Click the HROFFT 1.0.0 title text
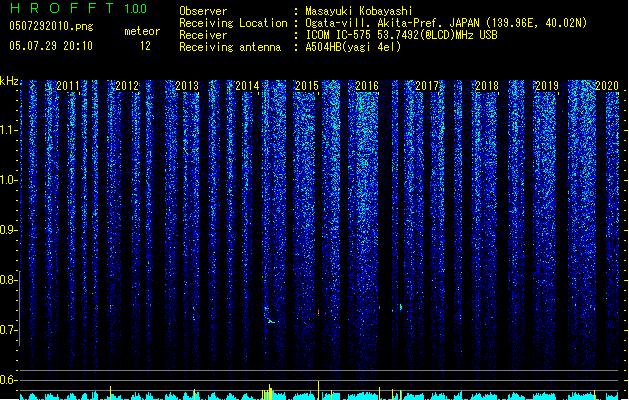Viewport: 629px width, 400px height. coord(79,8)
